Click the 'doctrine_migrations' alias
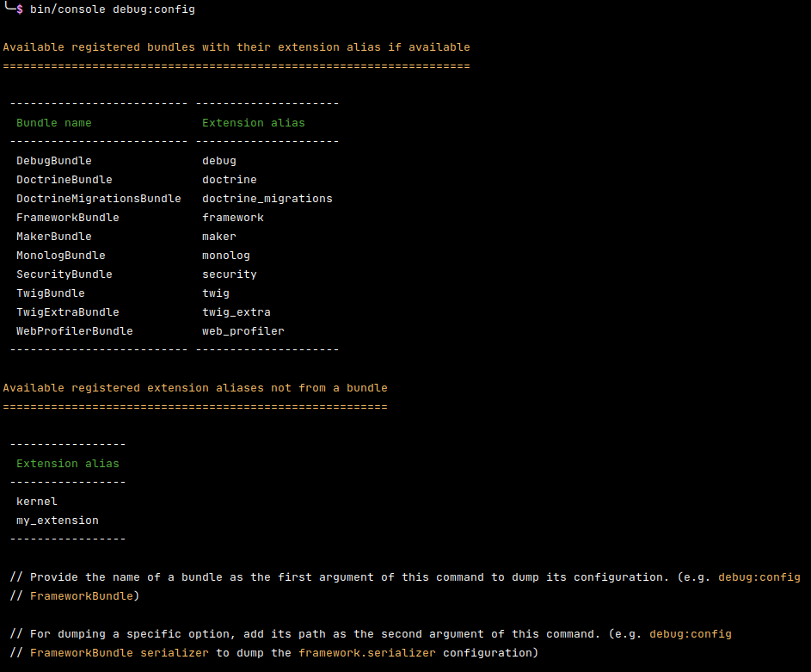Screen dimensions: 811x672 coord(267,199)
